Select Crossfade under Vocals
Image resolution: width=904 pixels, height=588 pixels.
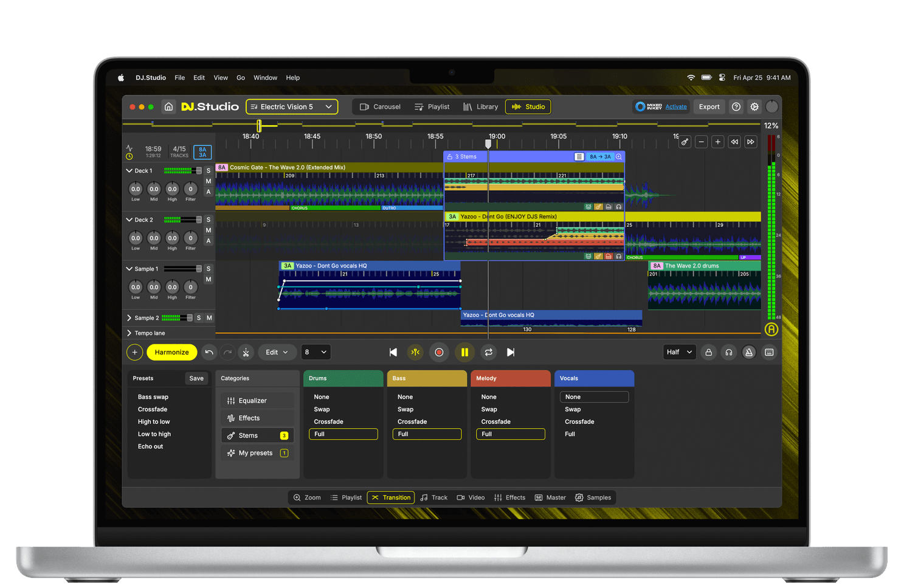pos(579,421)
